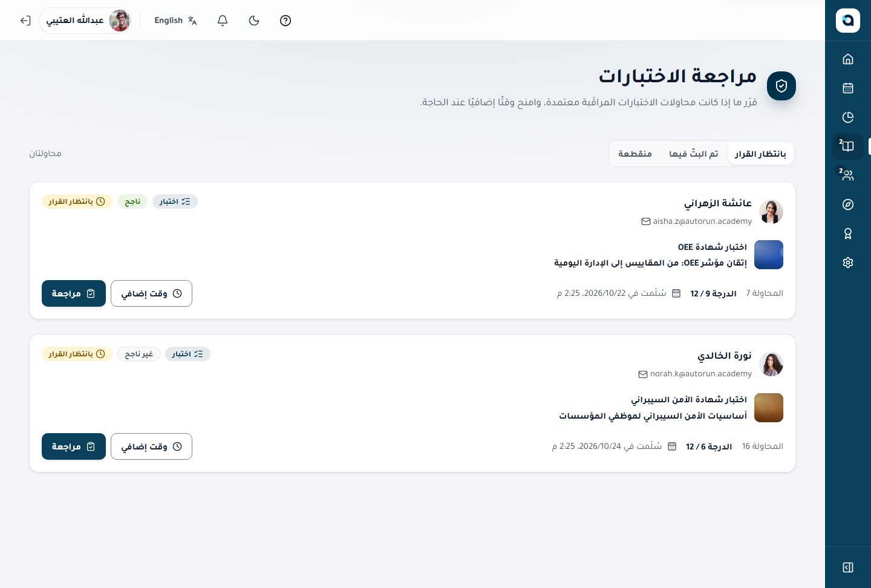The width and height of the screenshot is (871, 588).
Task: Select the بانتظار القرار tab
Action: pos(760,154)
